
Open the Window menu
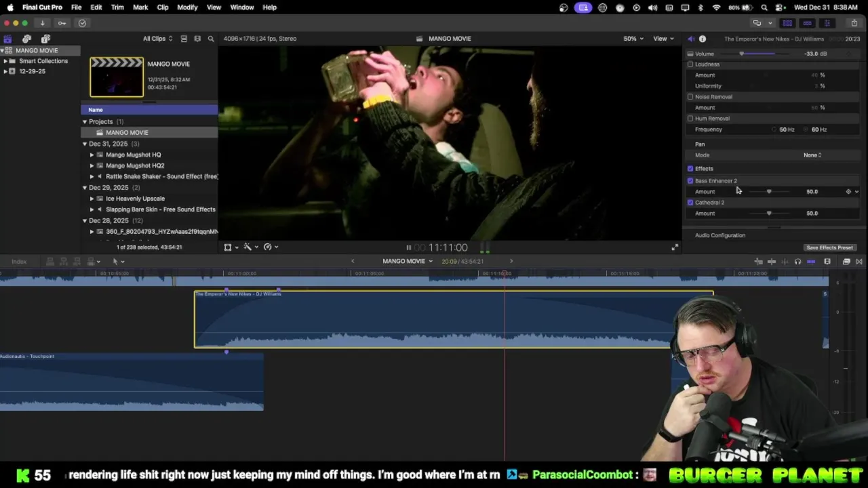[x=242, y=7]
